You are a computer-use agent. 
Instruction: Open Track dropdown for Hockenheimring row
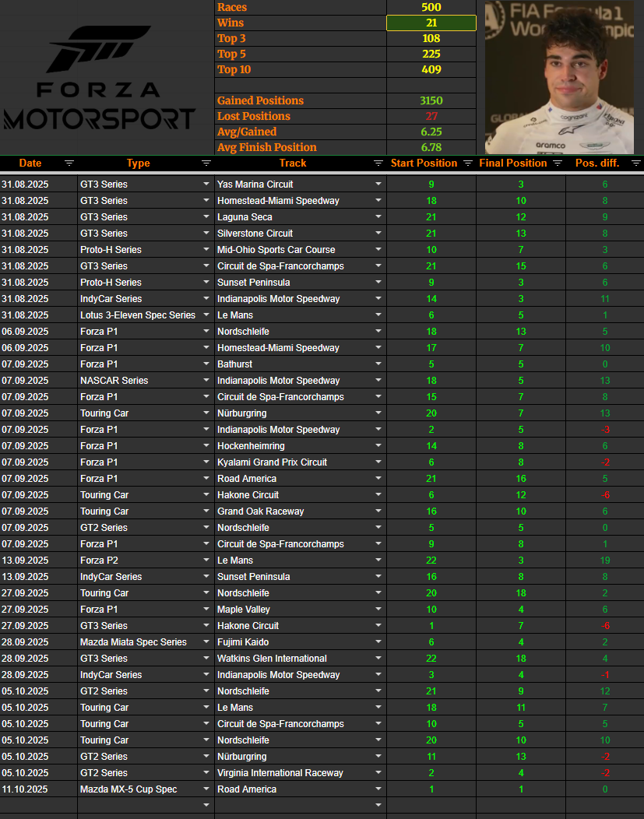click(x=378, y=445)
